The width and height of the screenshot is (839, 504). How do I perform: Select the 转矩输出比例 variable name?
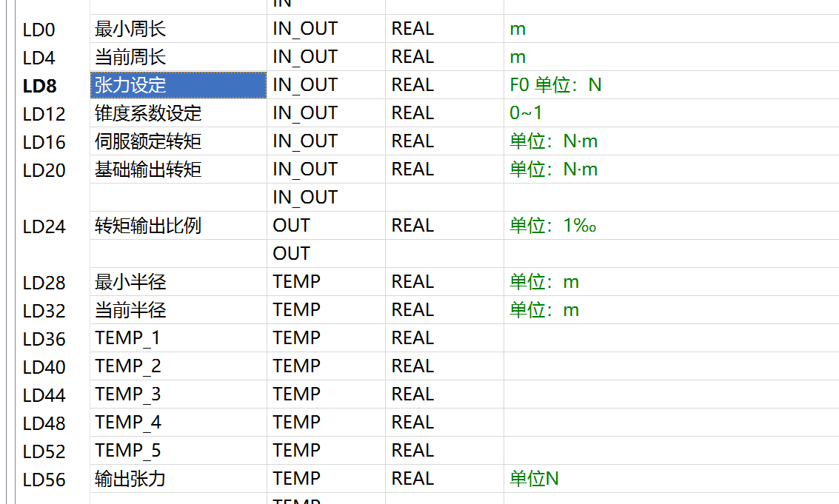click(147, 226)
